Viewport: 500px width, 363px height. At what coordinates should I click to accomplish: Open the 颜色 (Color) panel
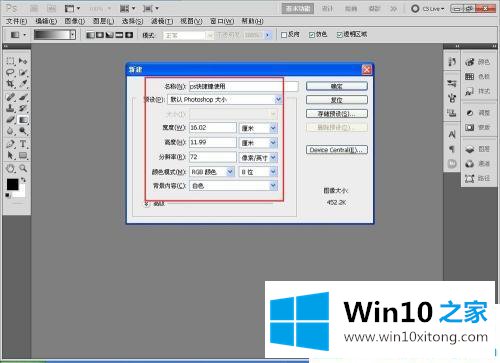tap(478, 62)
